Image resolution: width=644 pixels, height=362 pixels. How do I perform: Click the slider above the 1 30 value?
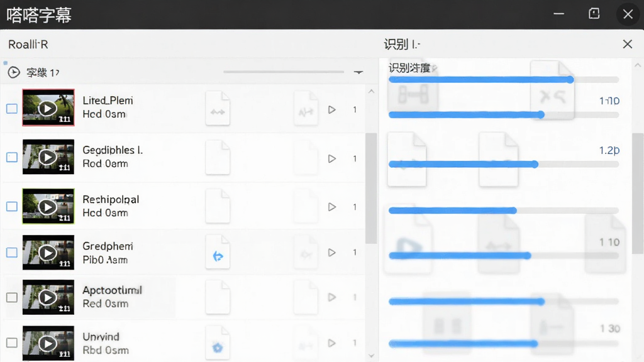(x=504, y=302)
